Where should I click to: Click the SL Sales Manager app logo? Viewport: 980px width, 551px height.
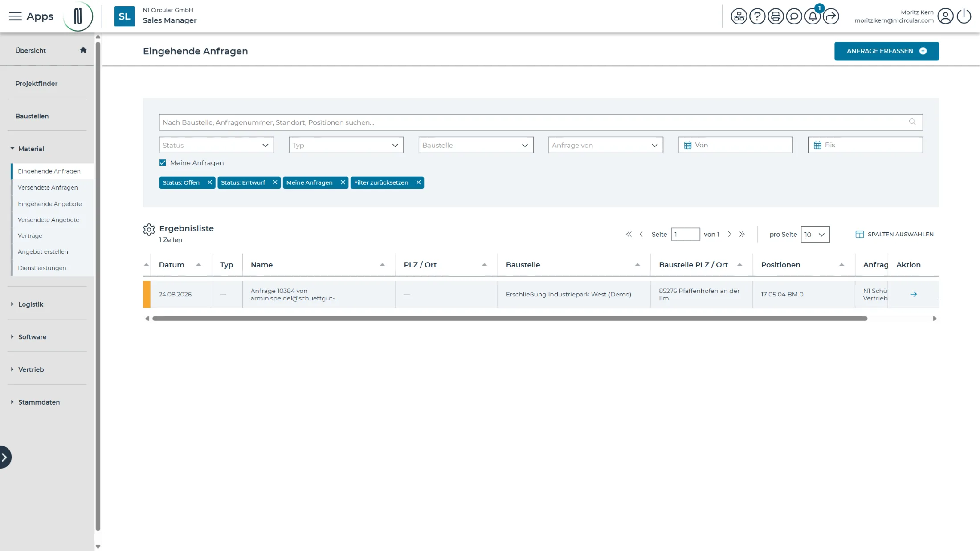pyautogui.click(x=124, y=16)
